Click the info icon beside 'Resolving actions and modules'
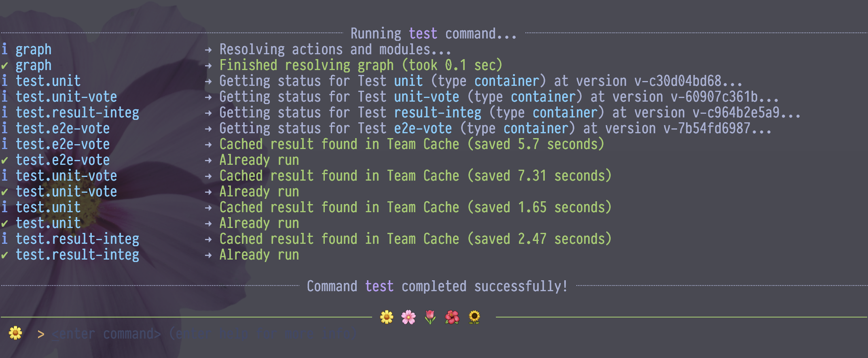Image resolution: width=868 pixels, height=358 pixels. 4,49
